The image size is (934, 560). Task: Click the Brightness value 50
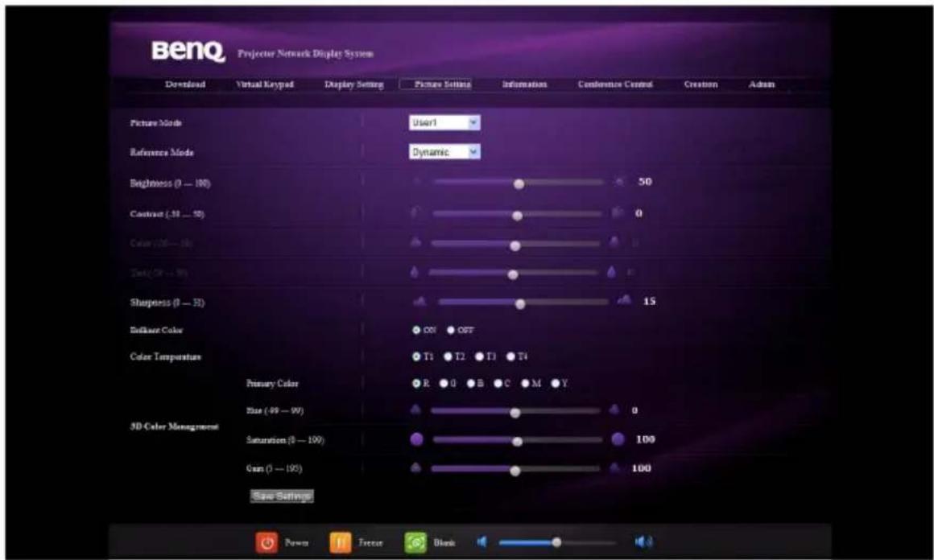tap(645, 182)
